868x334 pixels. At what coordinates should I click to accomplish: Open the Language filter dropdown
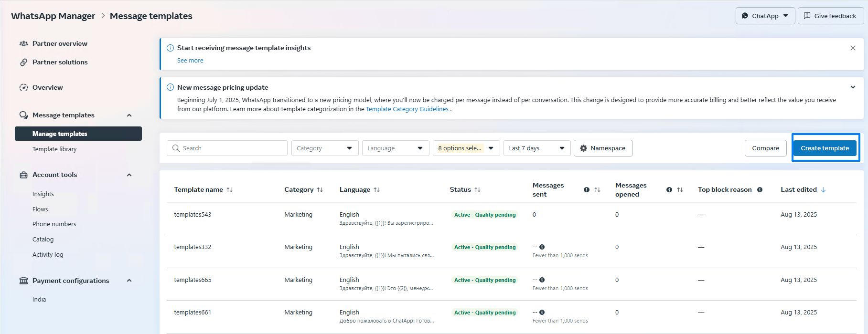pos(395,148)
